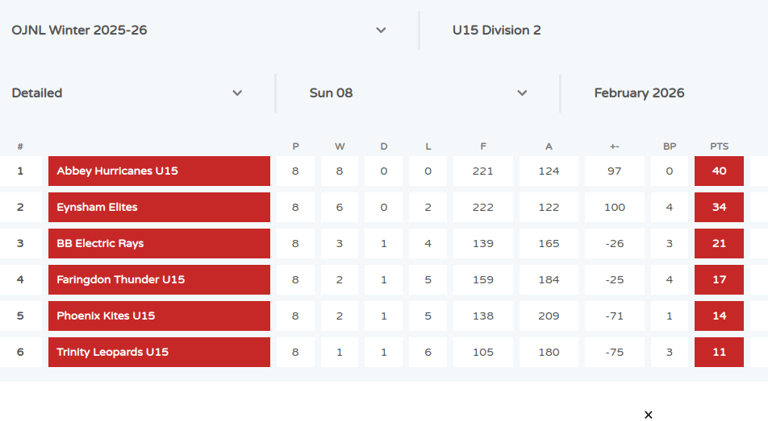Screen dimensions: 768x421
Task: Click the BB Electric Rays team
Action: pos(159,243)
